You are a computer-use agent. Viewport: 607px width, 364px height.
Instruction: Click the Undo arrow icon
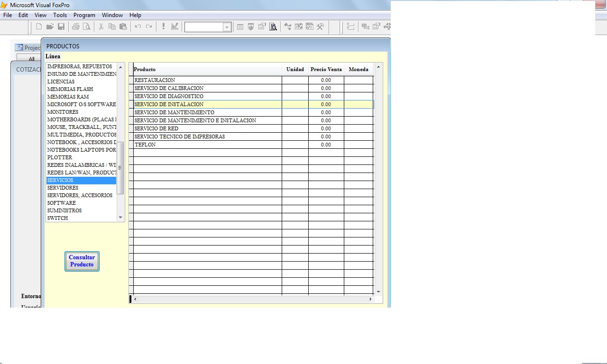pyautogui.click(x=138, y=27)
